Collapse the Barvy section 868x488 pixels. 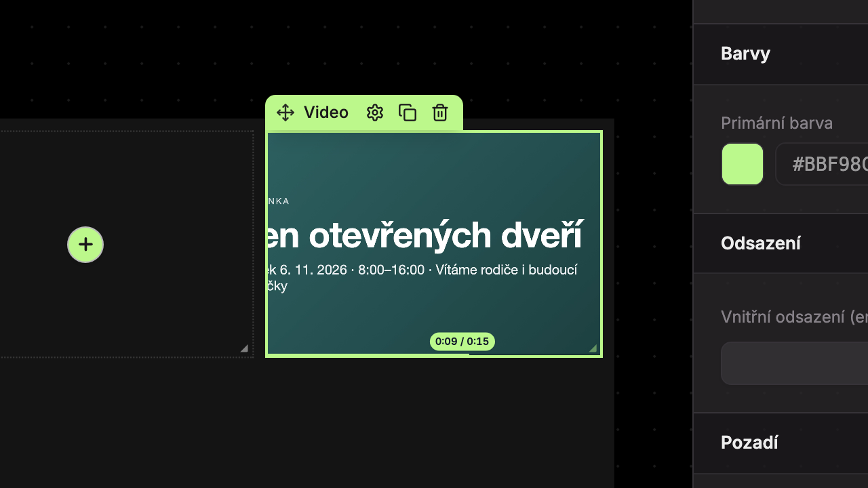coord(781,54)
